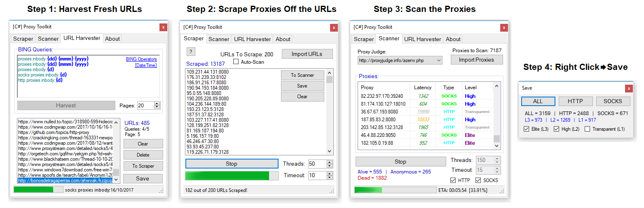
Task: Click the {DateTime} link
Action: point(146,65)
